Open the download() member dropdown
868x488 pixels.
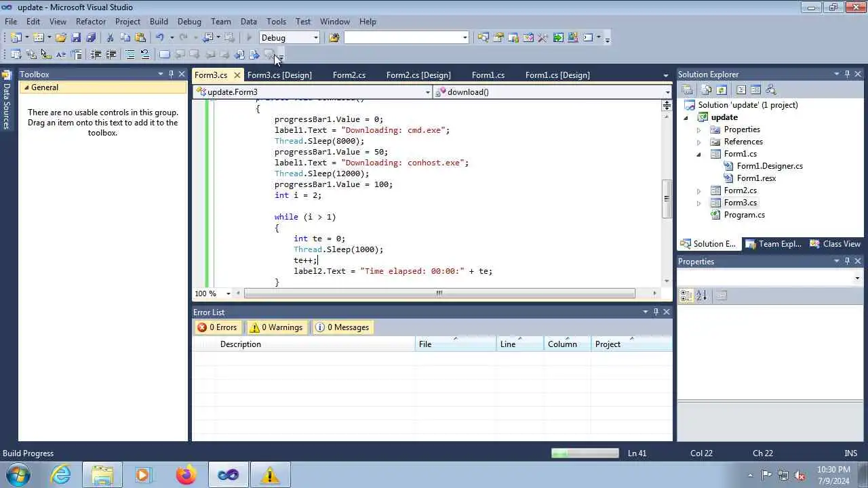pos(667,92)
